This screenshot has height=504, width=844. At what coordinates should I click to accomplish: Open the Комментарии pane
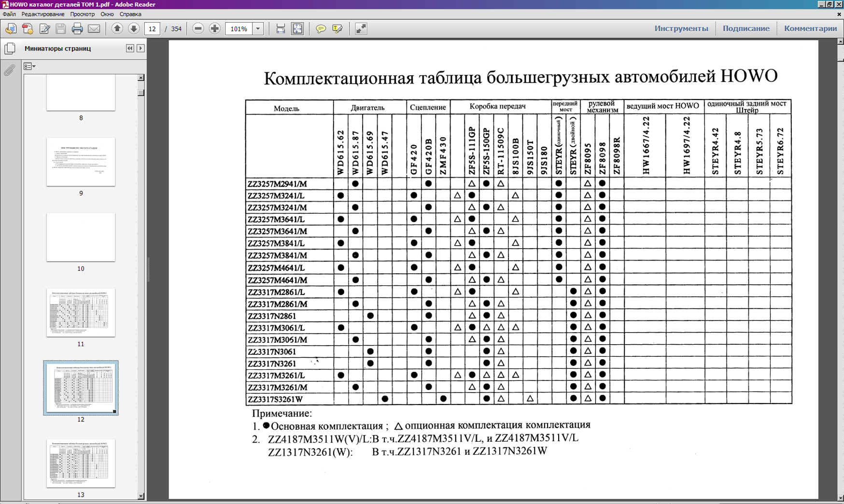pyautogui.click(x=810, y=28)
